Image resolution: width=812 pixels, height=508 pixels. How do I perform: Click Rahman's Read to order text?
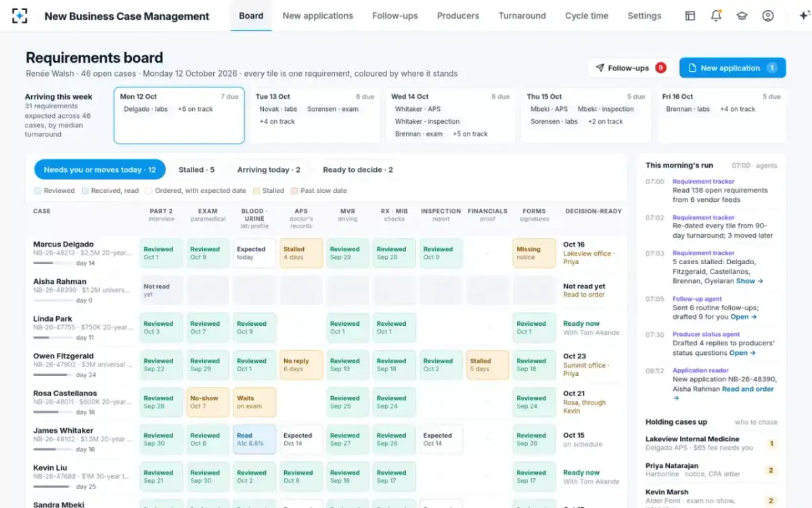click(584, 295)
